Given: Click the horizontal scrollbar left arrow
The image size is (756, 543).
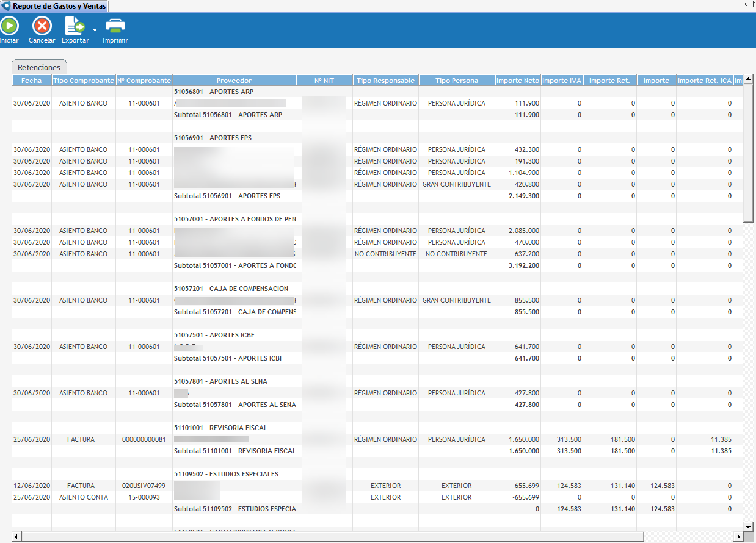Looking at the screenshot, I should pyautogui.click(x=16, y=536).
